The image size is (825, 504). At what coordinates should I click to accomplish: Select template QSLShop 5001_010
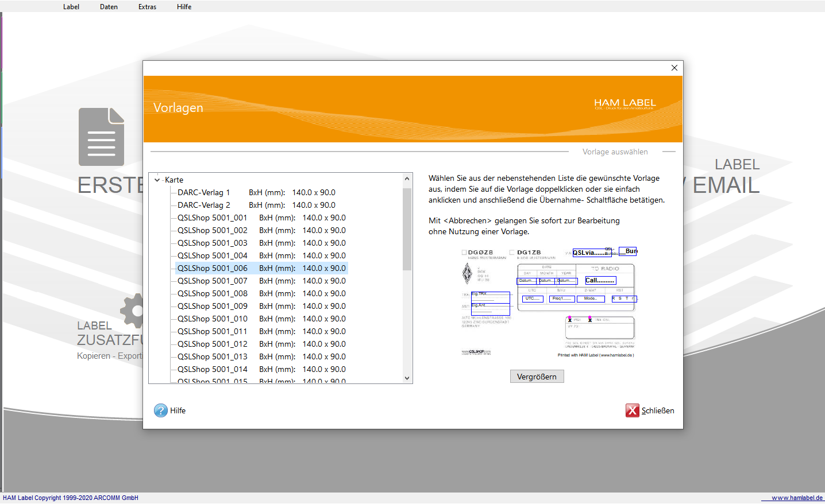[261, 319]
